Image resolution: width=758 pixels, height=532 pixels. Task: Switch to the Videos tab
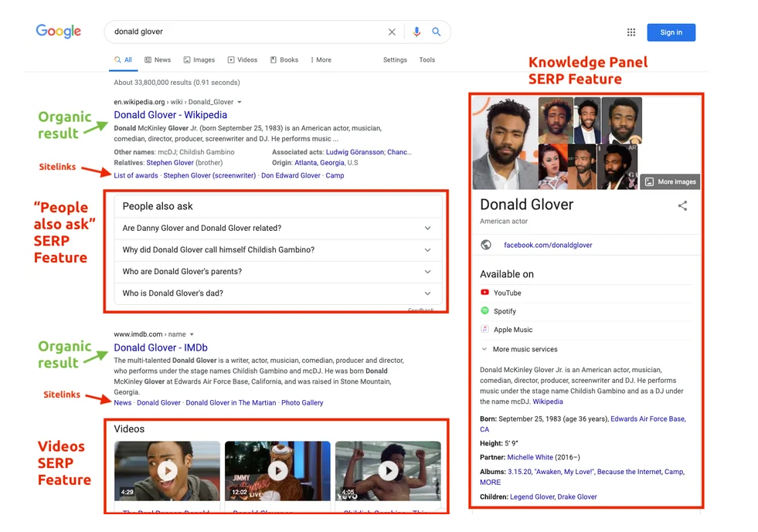(243, 60)
